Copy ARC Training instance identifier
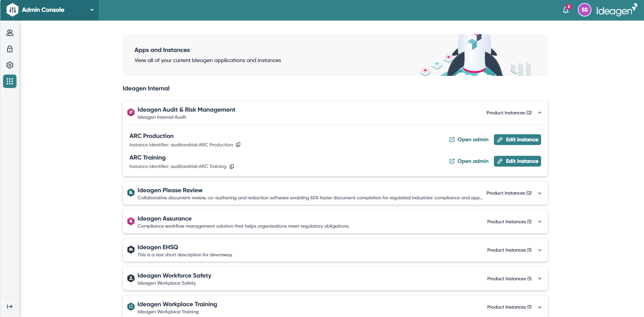Viewport: 644px width, 317px height. point(232,167)
